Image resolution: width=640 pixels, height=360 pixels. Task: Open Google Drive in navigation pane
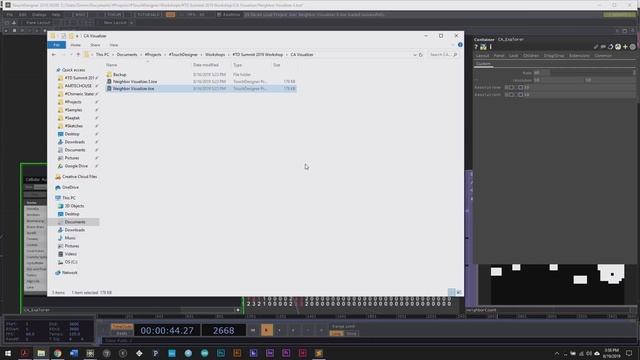[76, 166]
